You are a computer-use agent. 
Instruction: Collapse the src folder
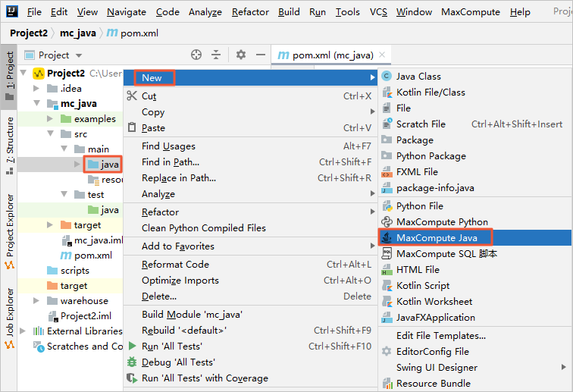click(51, 134)
